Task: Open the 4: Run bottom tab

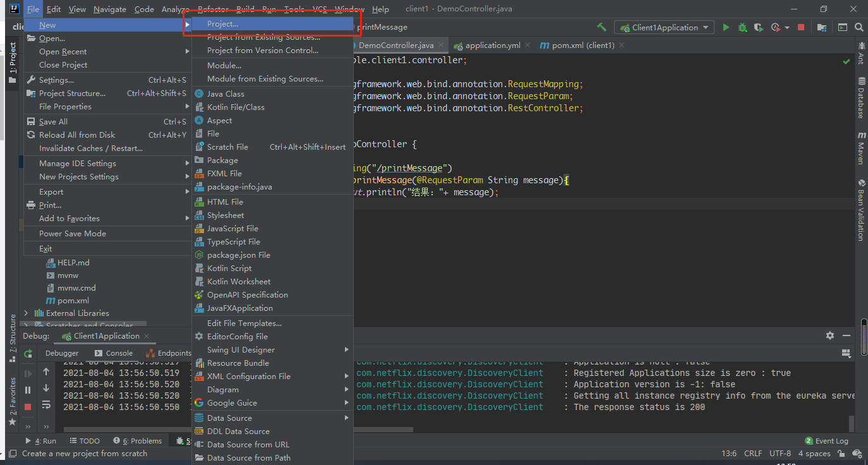Action: (x=41, y=441)
